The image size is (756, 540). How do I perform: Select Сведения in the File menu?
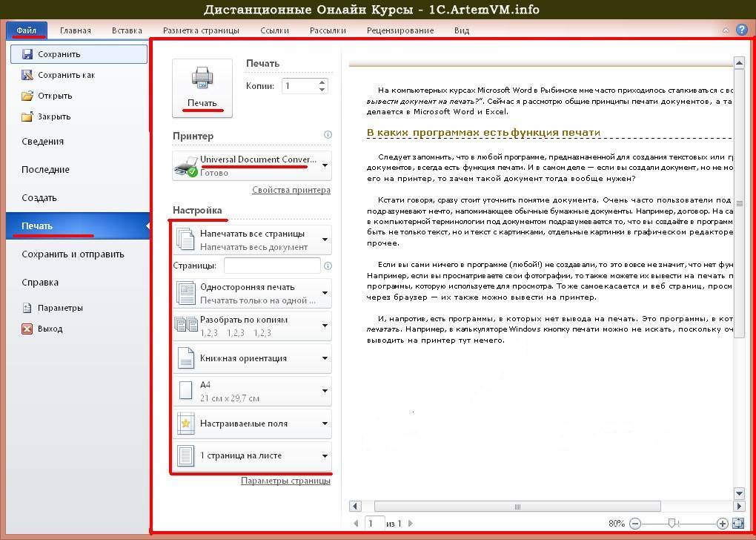42,142
